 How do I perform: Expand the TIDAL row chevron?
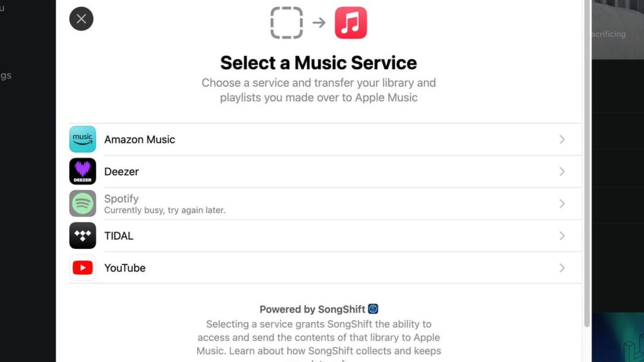[x=562, y=236]
